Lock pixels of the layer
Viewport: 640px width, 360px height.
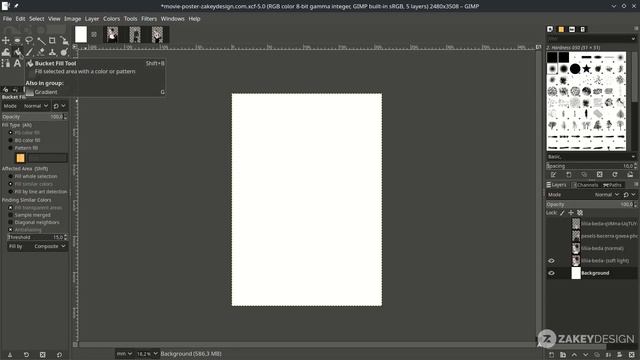[562, 213]
